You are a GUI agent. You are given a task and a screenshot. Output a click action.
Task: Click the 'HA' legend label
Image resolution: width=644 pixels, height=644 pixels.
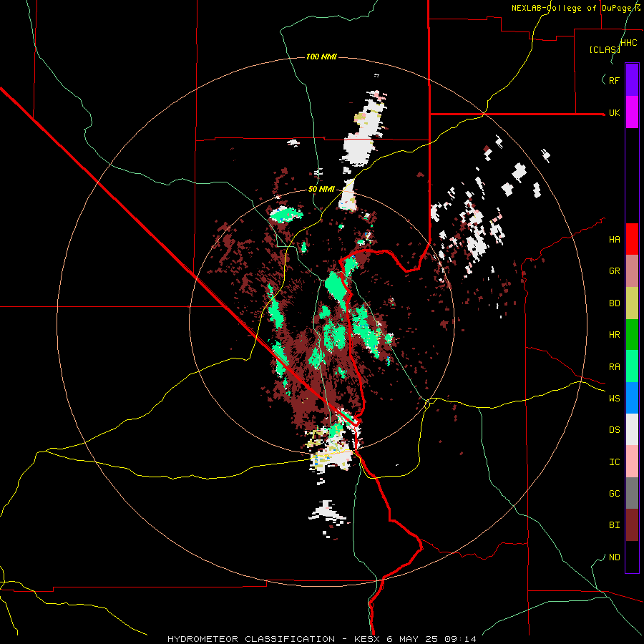[x=614, y=240]
